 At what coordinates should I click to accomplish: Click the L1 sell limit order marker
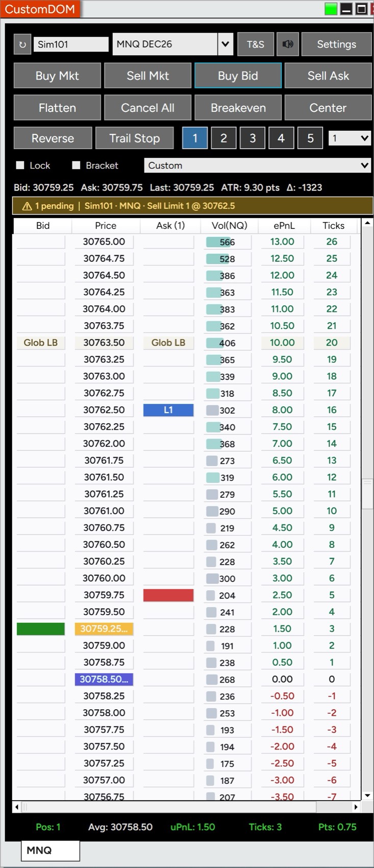point(168,410)
